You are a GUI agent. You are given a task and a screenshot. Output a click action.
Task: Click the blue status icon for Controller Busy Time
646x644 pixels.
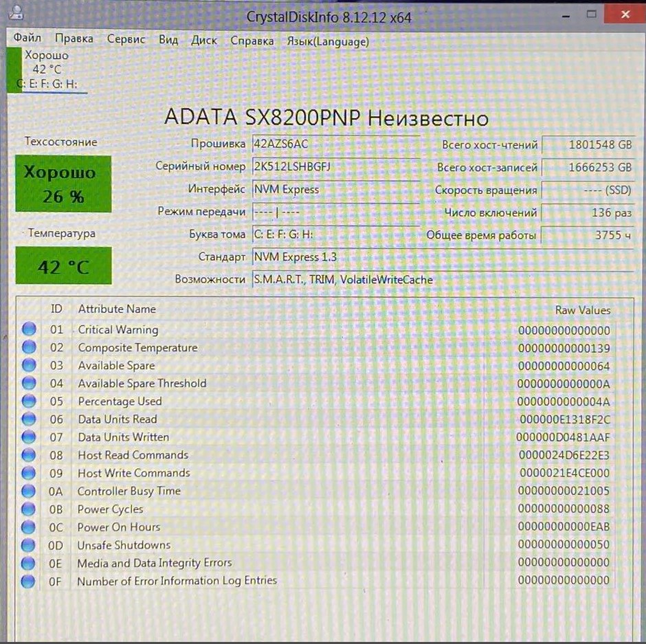(28, 491)
